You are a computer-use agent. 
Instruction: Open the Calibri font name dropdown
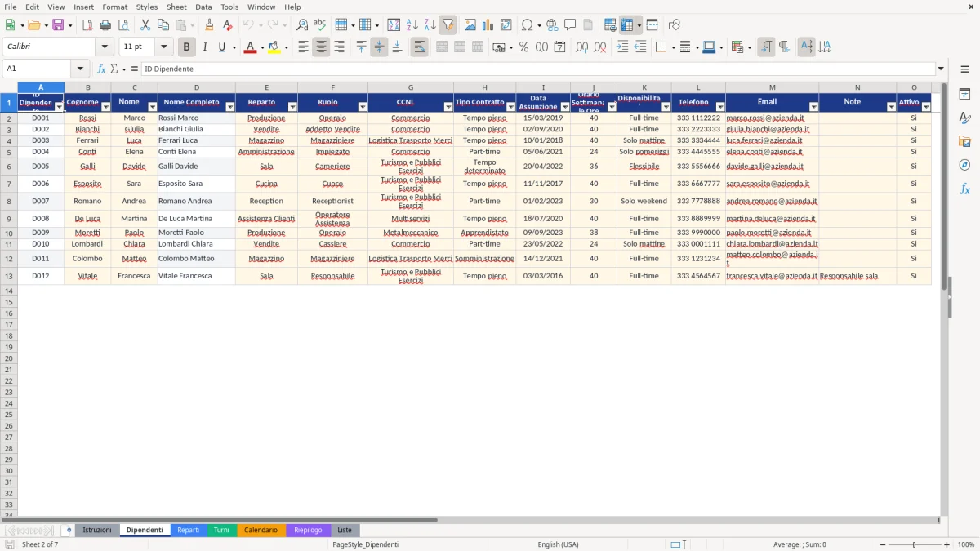tap(105, 47)
